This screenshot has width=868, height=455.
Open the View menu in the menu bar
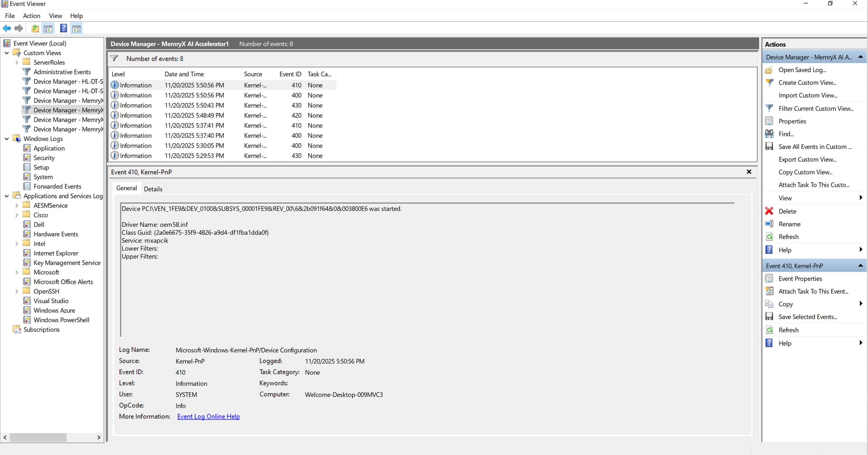pos(56,16)
